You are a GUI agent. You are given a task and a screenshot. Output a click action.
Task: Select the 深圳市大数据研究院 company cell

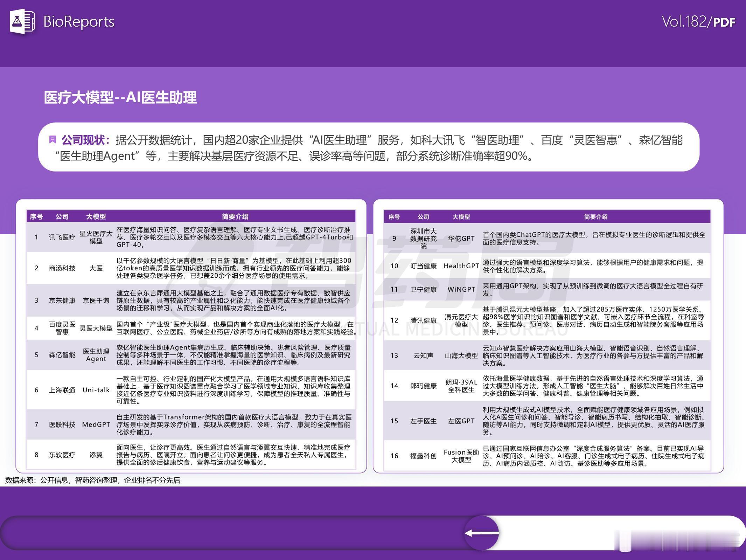(423, 238)
